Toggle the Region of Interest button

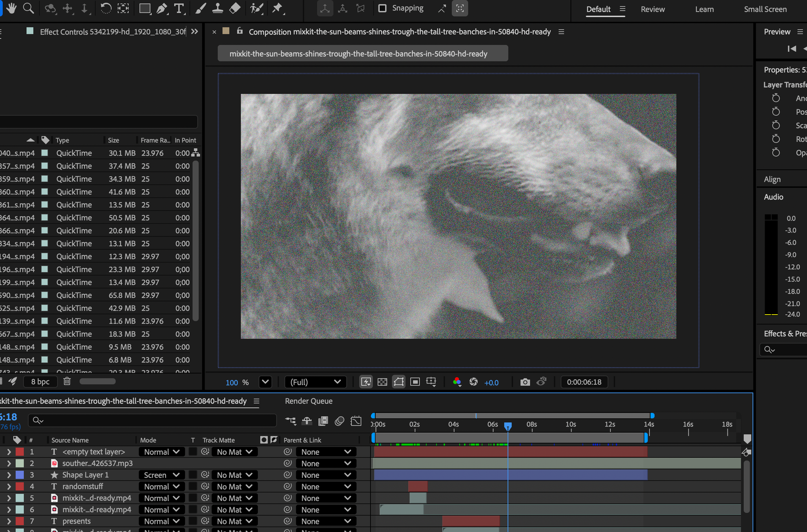pos(415,382)
